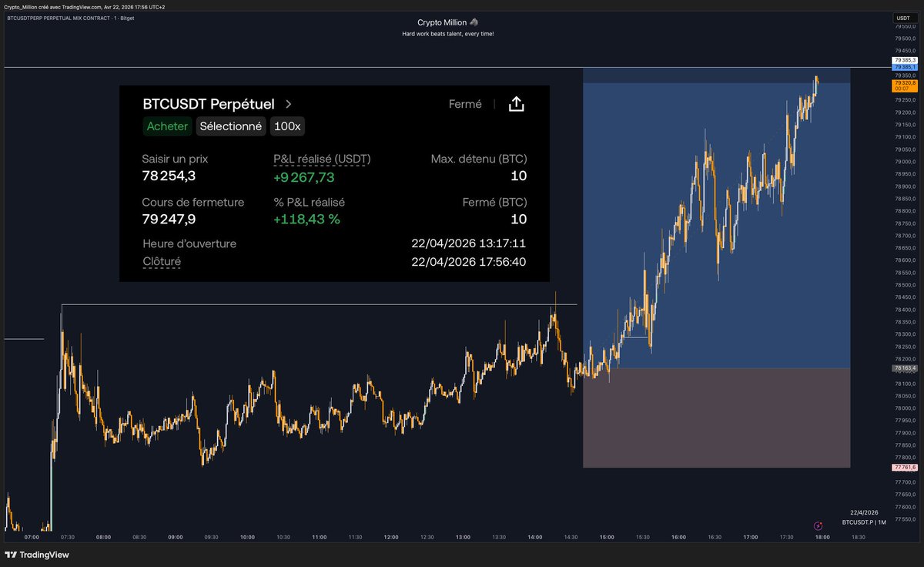The height and width of the screenshot is (567, 924).
Task: Click the green Acheter tag
Action: pyautogui.click(x=167, y=126)
